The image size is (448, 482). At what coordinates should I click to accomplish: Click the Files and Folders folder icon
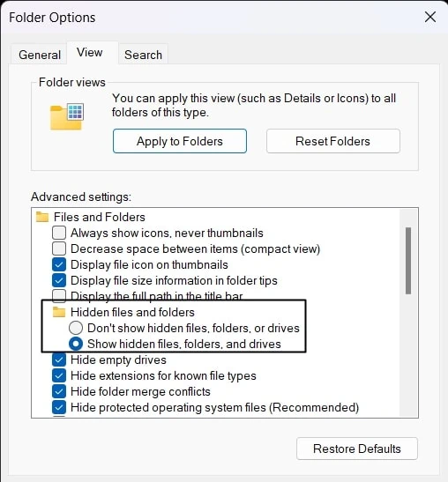[42, 217]
